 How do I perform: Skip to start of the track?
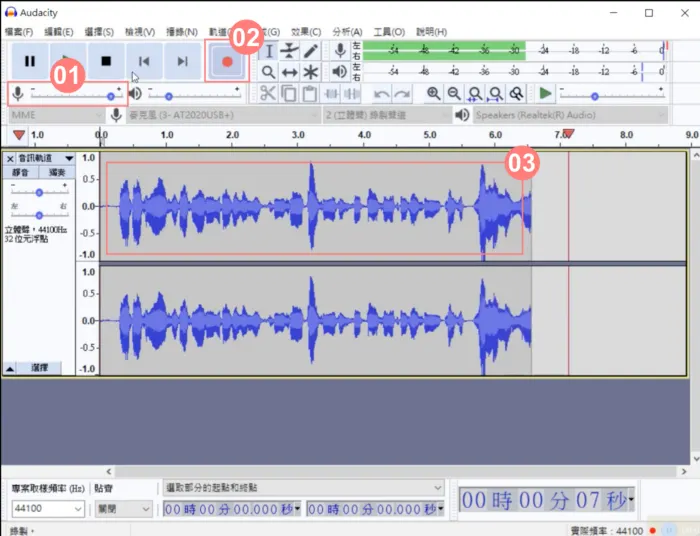tap(144, 61)
